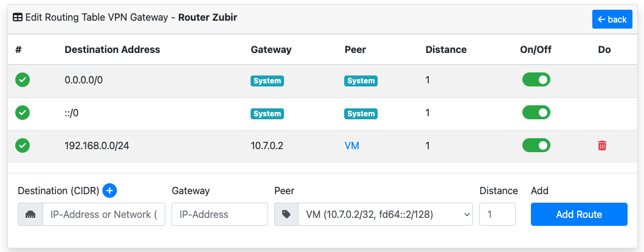This screenshot has height=252, width=644.
Task: Select the Distance number field
Action: [497, 214]
